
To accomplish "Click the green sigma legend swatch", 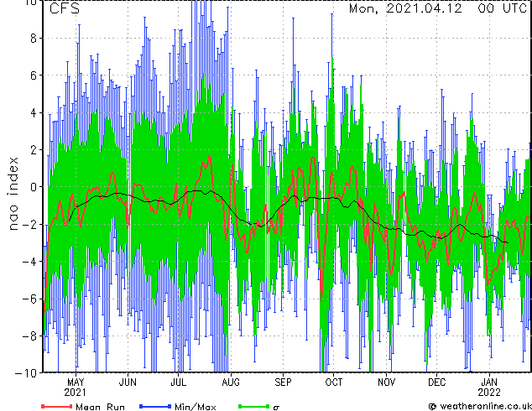I will (x=254, y=406).
